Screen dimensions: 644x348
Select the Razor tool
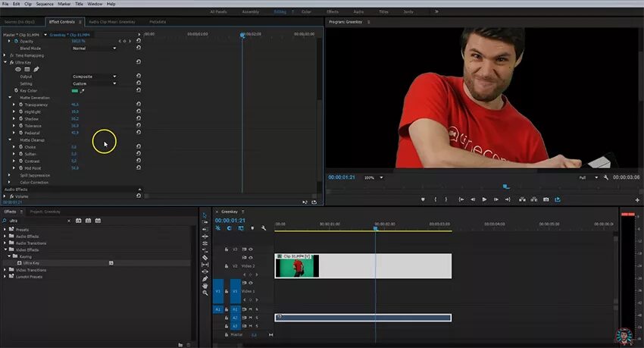[205, 257]
